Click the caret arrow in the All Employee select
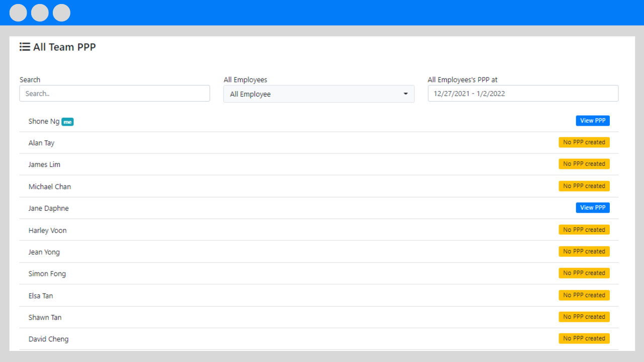644x362 pixels. click(406, 94)
